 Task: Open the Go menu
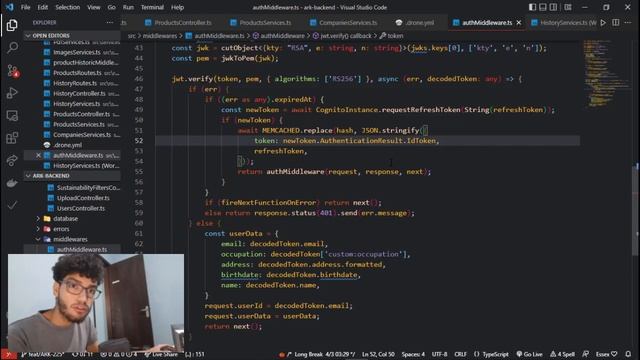(x=111, y=7)
